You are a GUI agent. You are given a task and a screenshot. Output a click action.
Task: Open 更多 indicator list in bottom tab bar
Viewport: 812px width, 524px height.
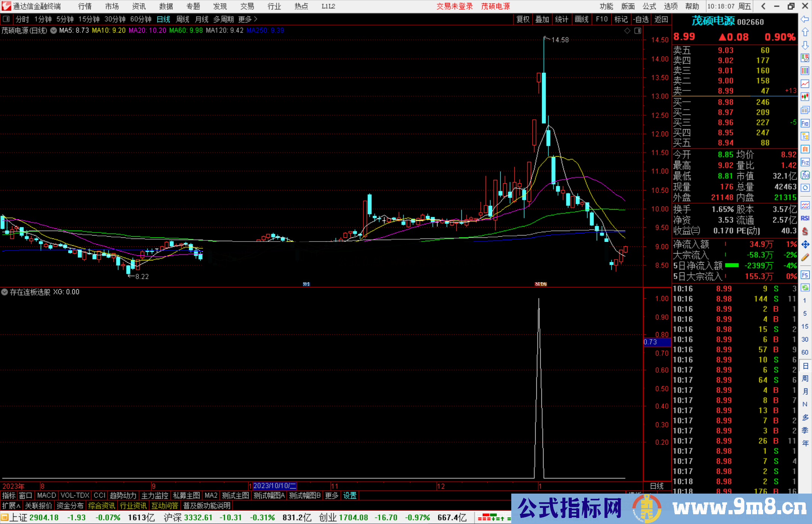(x=332, y=495)
